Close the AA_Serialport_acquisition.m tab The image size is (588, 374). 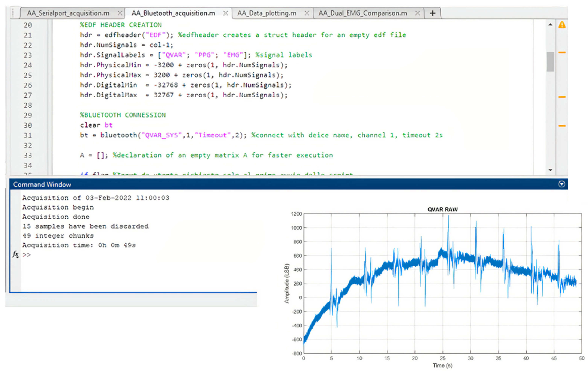[x=120, y=13]
